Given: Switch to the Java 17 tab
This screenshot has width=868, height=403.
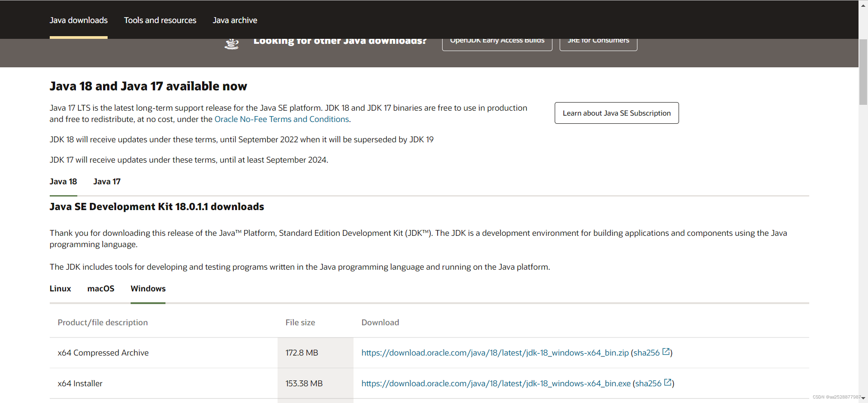Looking at the screenshot, I should (107, 182).
